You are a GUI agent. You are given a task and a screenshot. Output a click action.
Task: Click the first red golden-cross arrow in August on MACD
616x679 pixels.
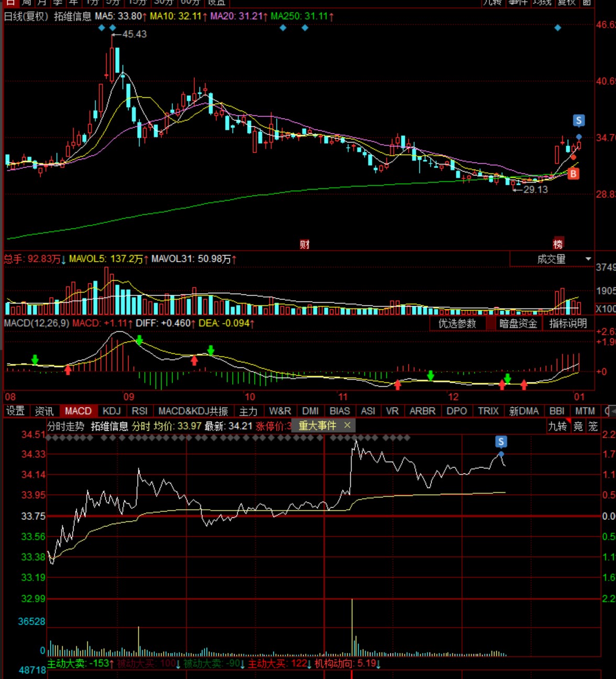[68, 370]
